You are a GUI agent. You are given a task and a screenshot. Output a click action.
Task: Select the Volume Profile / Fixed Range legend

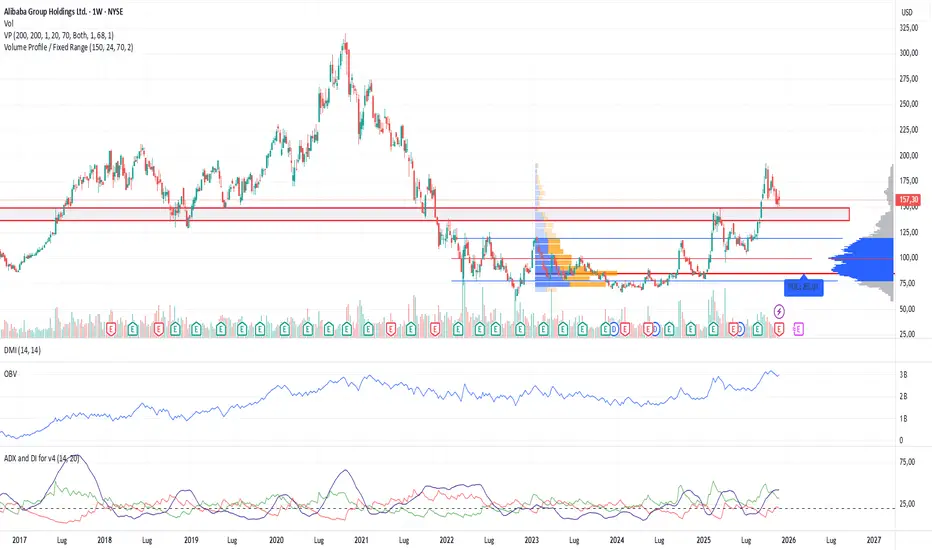(68, 47)
